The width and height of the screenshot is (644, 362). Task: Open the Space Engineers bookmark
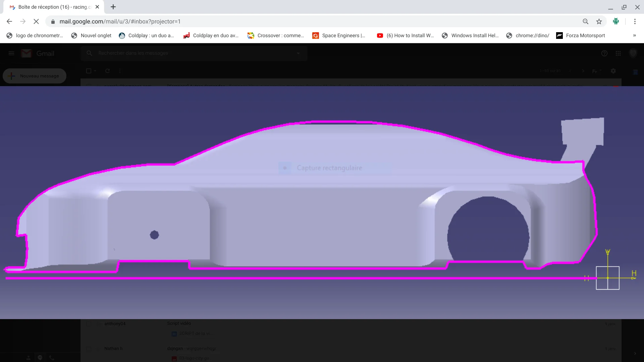tap(339, 36)
